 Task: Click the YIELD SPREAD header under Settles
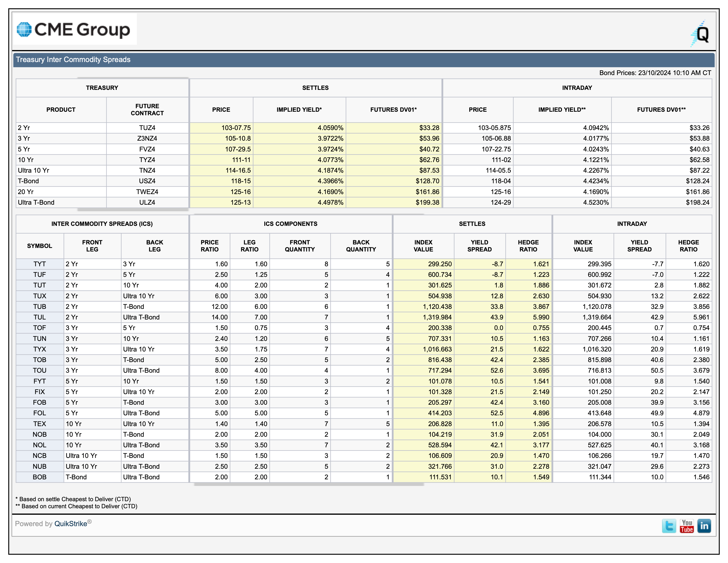479,246
